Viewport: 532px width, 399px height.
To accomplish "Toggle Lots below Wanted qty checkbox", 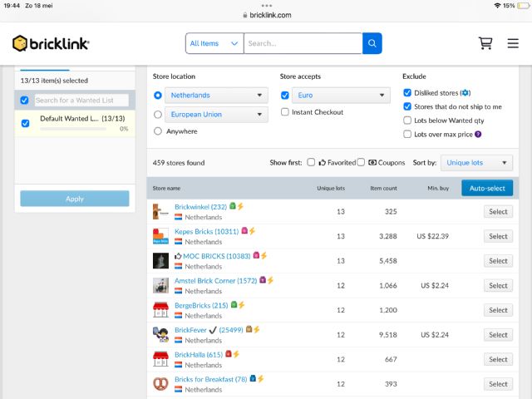I will click(x=407, y=121).
